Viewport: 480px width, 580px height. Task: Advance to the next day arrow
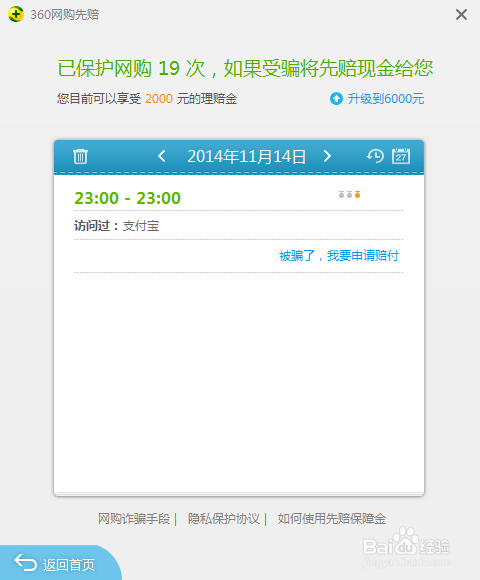point(327,156)
